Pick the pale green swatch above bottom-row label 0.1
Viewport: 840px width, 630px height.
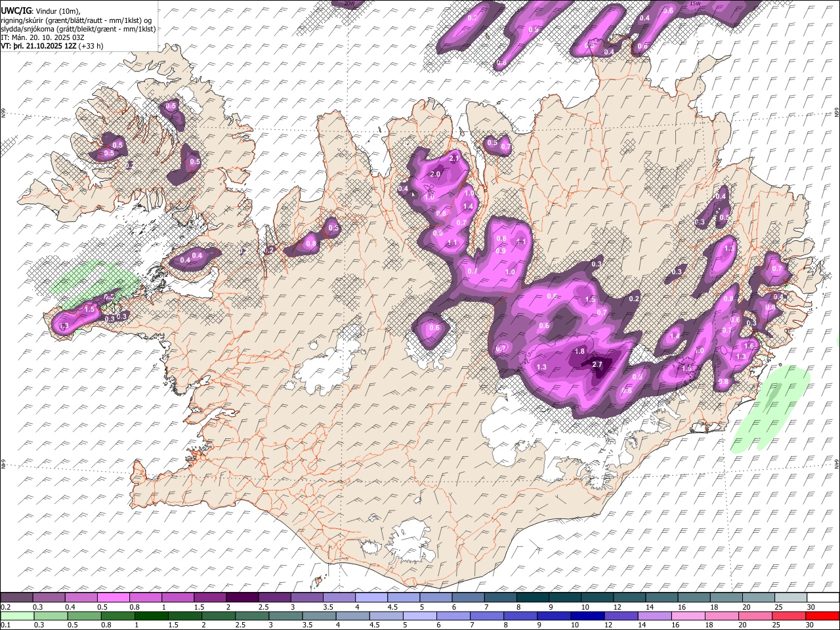[x=16, y=616]
